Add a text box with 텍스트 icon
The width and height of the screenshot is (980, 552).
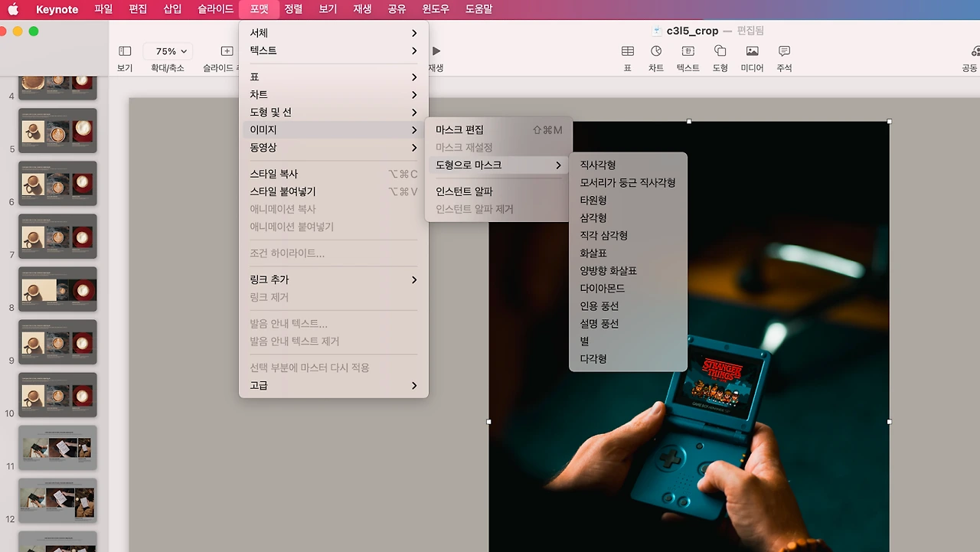click(x=688, y=51)
